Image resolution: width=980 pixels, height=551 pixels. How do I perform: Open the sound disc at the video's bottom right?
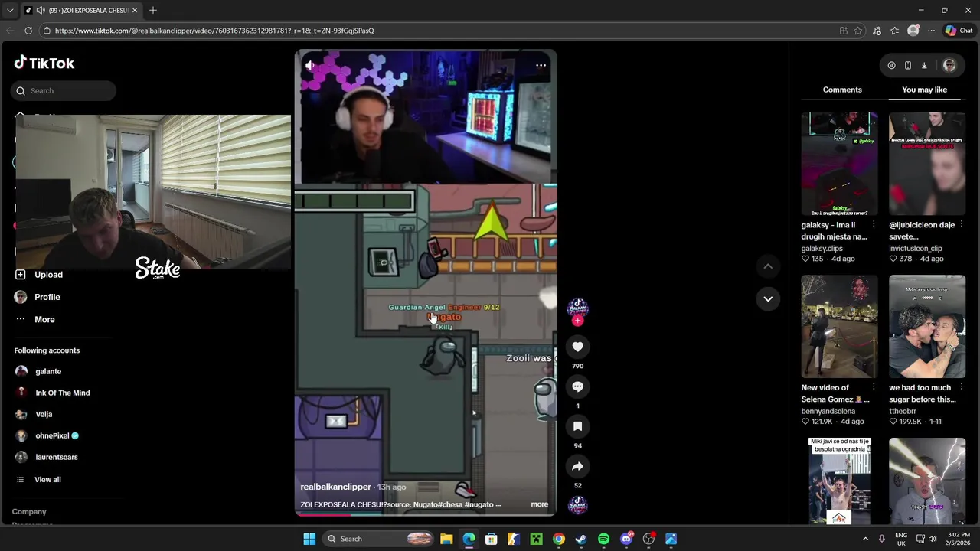tap(577, 504)
